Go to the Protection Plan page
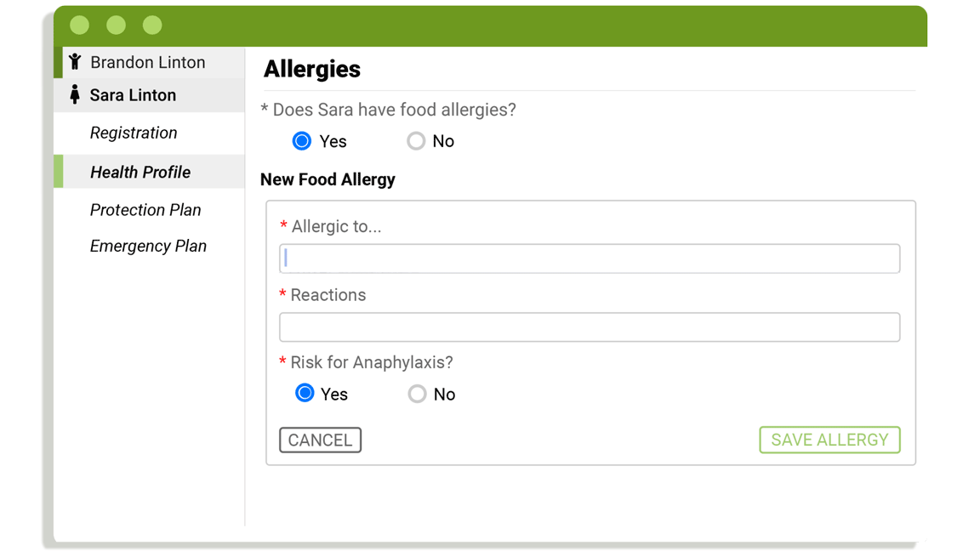Image resolution: width=980 pixels, height=551 pixels. tap(145, 210)
